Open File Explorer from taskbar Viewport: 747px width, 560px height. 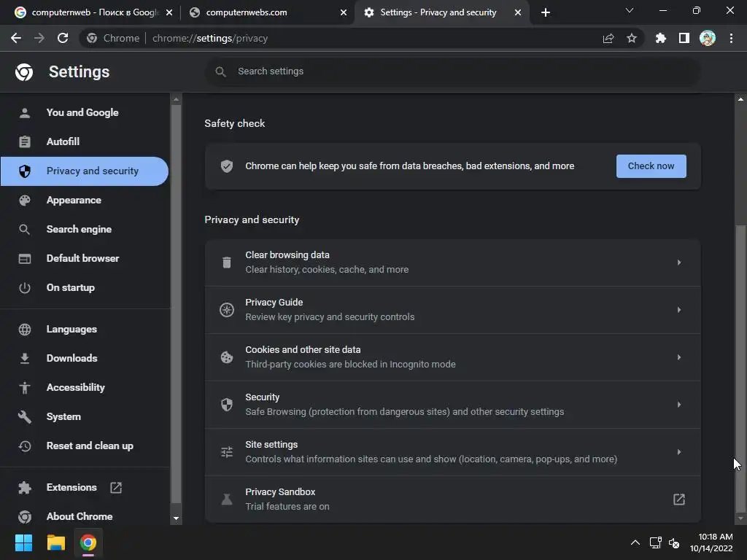pyautogui.click(x=55, y=542)
